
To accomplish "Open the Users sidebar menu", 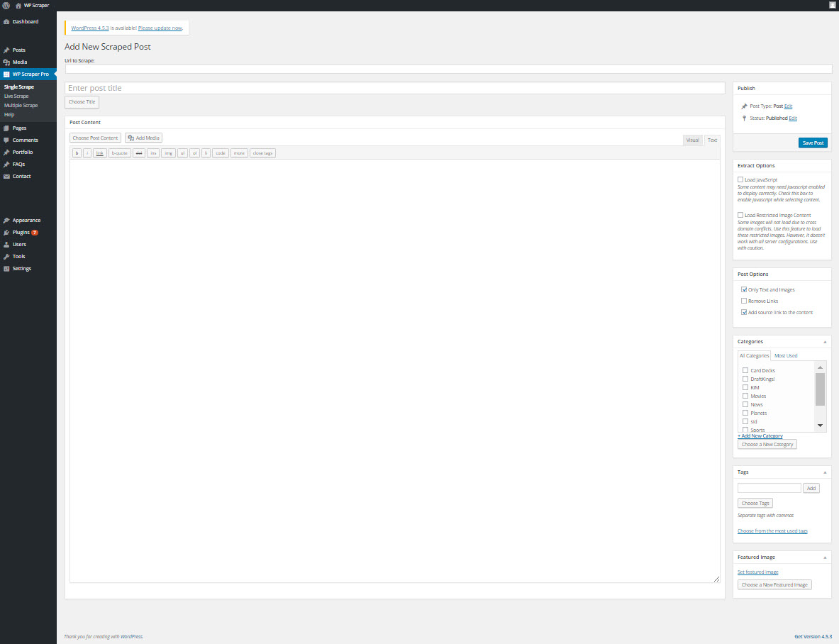I will click(19, 245).
